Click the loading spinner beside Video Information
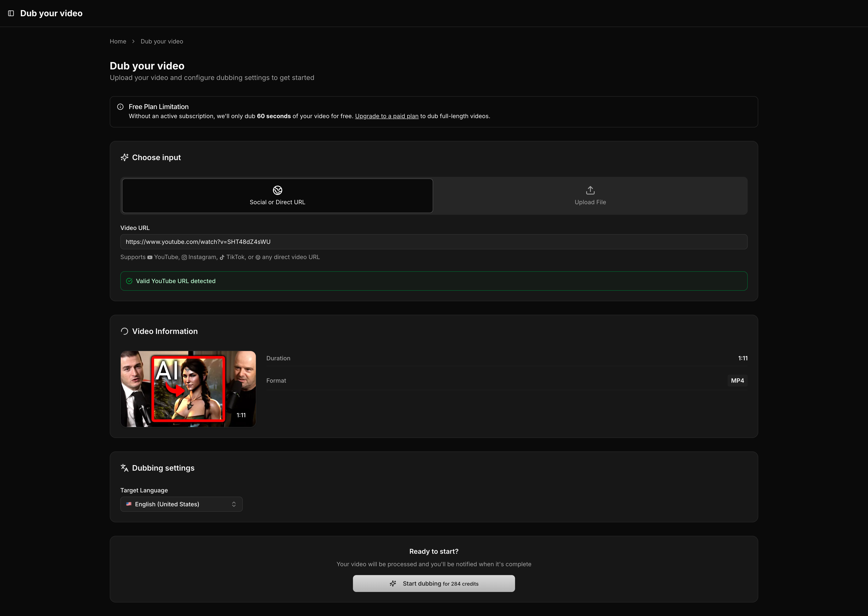The image size is (868, 616). tap(124, 331)
